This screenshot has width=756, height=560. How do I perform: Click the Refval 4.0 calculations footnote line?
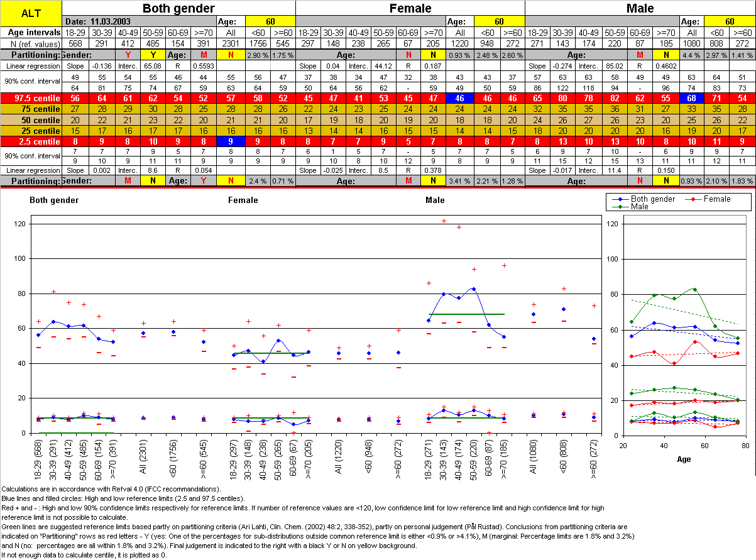[111, 489]
